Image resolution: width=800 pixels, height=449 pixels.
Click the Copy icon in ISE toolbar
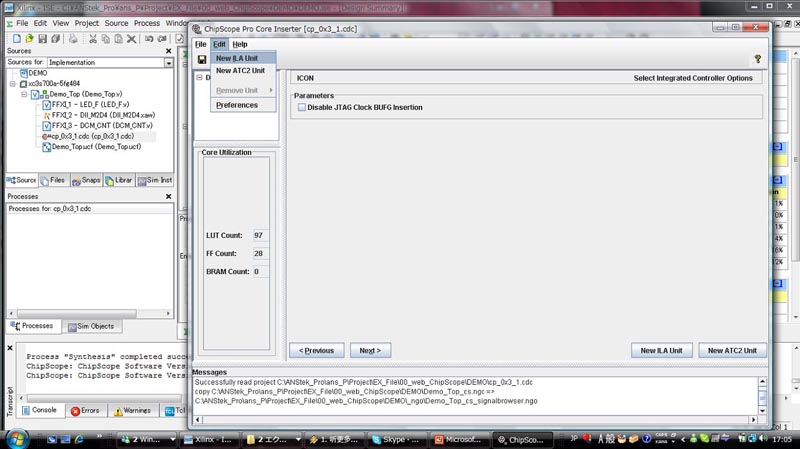point(106,39)
